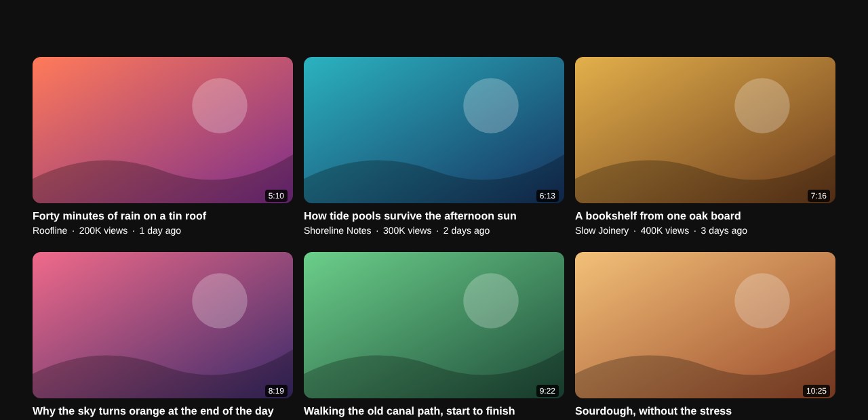Click title 'A bookshelf from one oak board'
Viewport: 868px width, 420px height.
tap(658, 216)
